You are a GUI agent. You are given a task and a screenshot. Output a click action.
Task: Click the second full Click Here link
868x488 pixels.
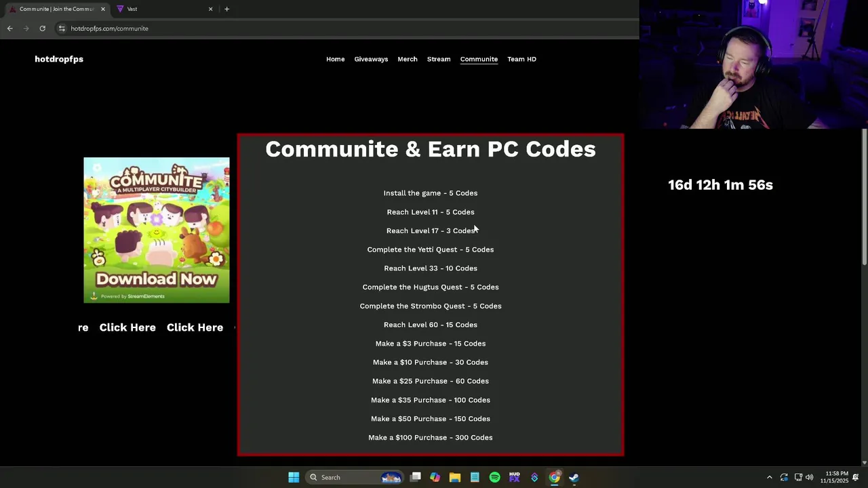click(195, 327)
